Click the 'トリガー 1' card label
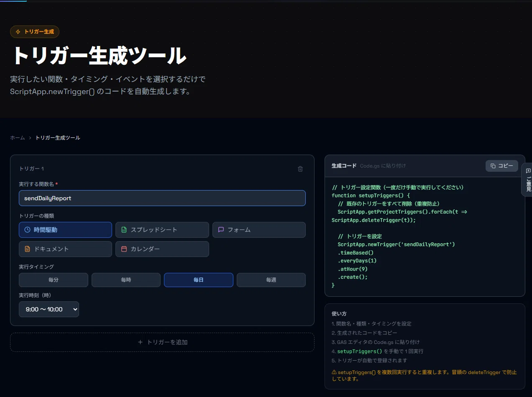Image resolution: width=532 pixels, height=397 pixels. (31, 169)
